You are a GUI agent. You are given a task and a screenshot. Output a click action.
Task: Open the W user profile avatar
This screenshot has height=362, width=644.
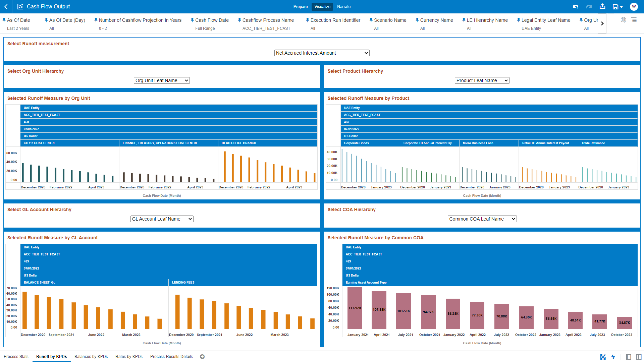[x=634, y=7]
